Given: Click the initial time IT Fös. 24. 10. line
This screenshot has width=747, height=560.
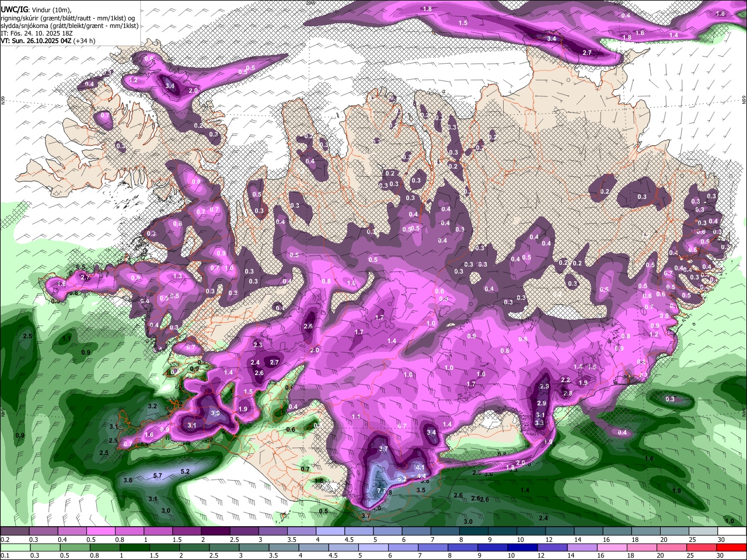Looking at the screenshot, I should pyautogui.click(x=36, y=33).
